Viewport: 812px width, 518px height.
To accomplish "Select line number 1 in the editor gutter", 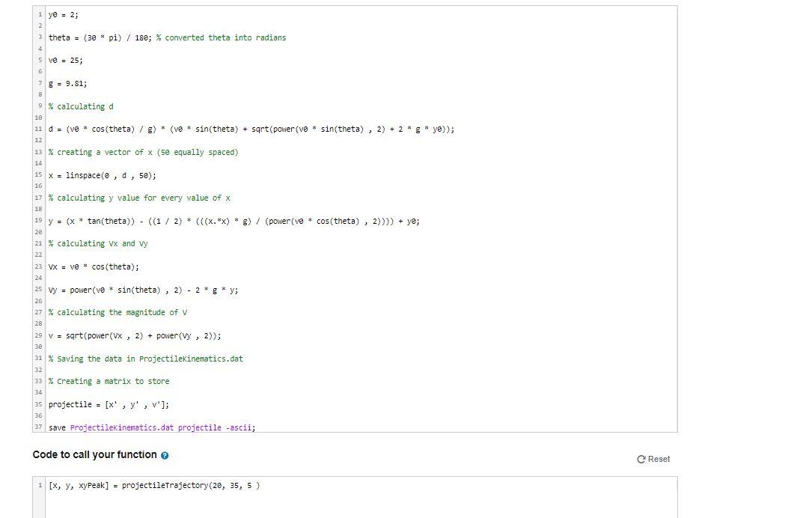I will tap(38, 14).
